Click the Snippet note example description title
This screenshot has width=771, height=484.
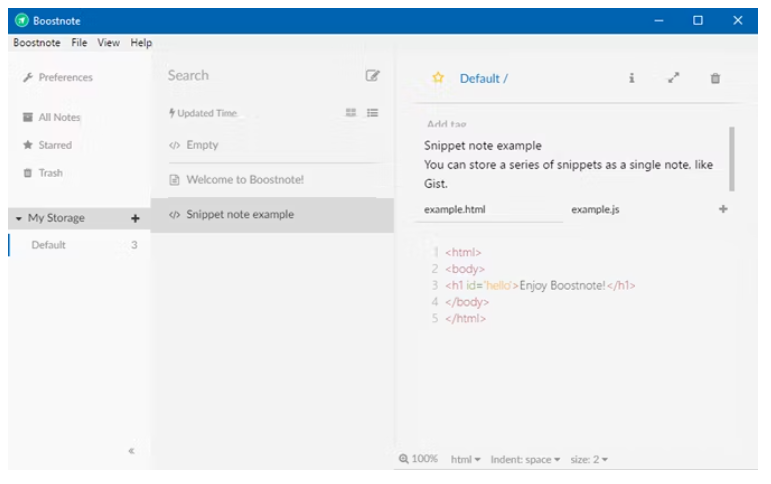(482, 146)
